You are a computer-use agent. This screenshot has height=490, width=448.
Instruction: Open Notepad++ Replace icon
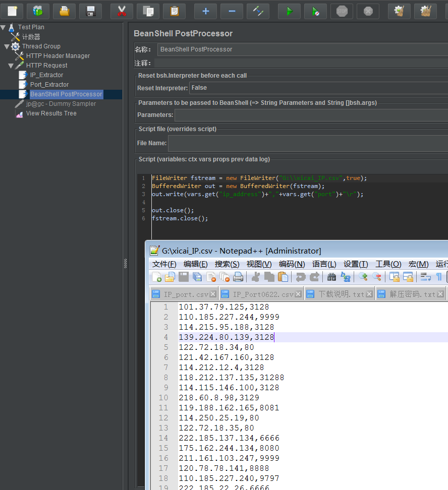pyautogui.click(x=346, y=277)
